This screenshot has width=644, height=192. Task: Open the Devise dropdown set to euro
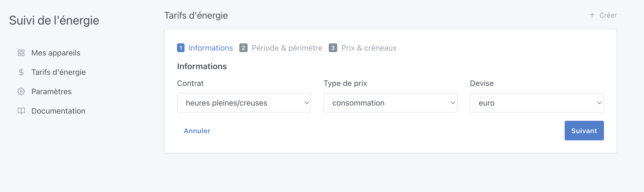coord(536,102)
